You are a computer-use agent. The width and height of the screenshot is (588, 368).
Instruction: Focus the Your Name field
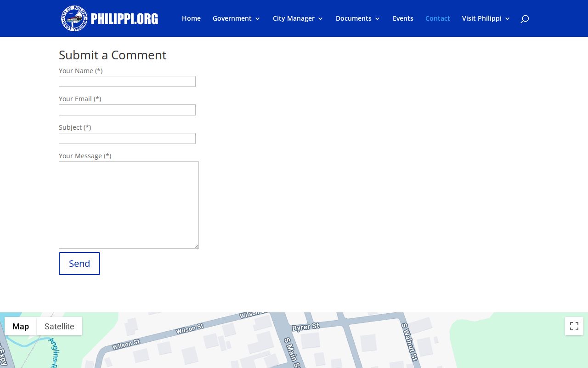click(x=127, y=81)
